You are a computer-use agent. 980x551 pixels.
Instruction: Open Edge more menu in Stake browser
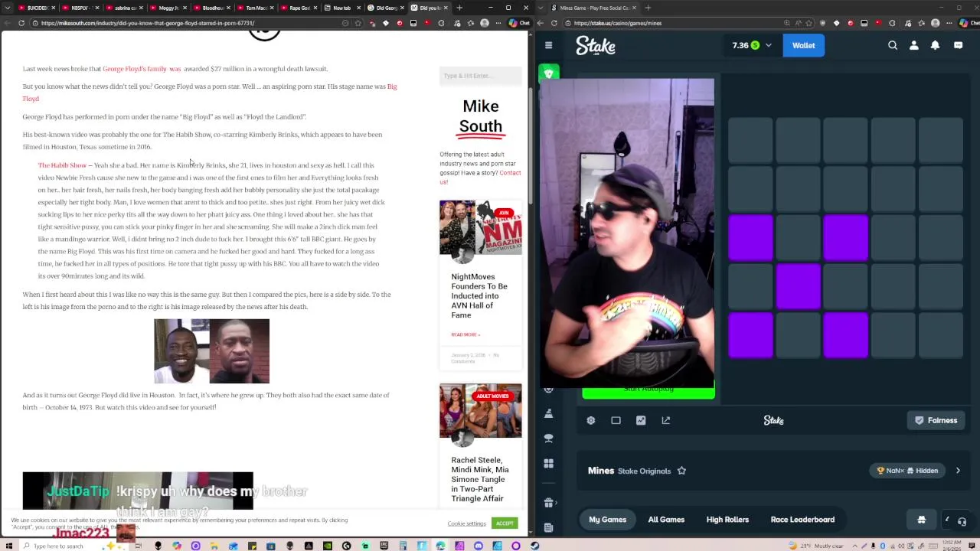(x=950, y=23)
